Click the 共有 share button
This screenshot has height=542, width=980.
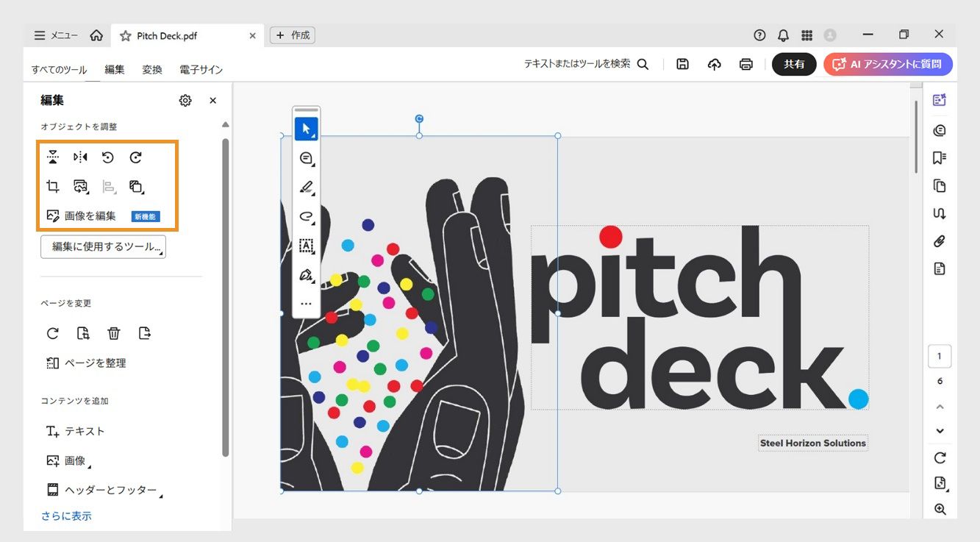coord(794,65)
